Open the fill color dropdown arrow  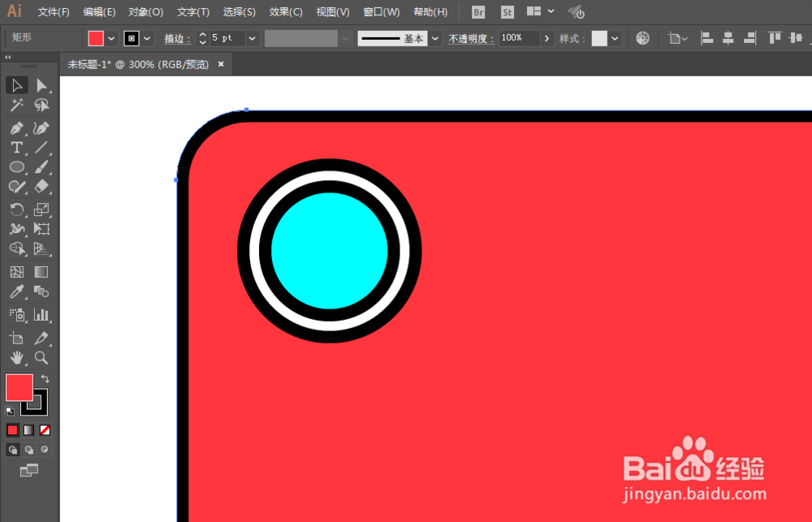(111, 38)
